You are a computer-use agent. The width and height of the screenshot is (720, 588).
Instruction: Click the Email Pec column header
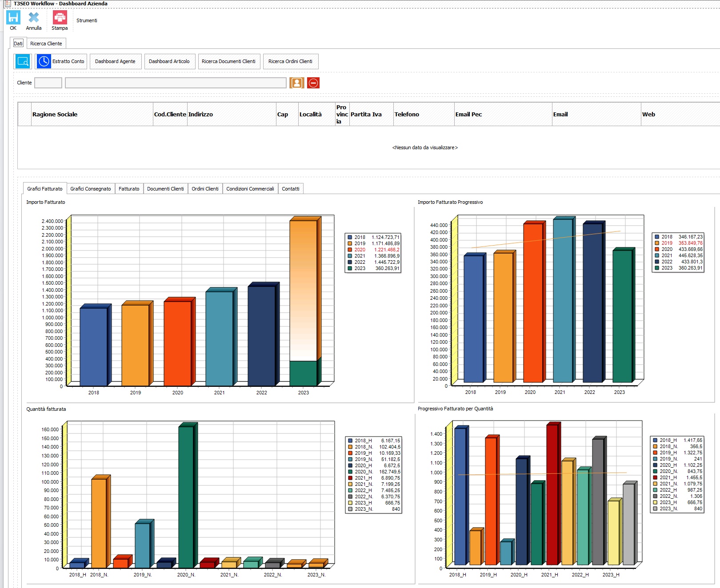click(503, 114)
